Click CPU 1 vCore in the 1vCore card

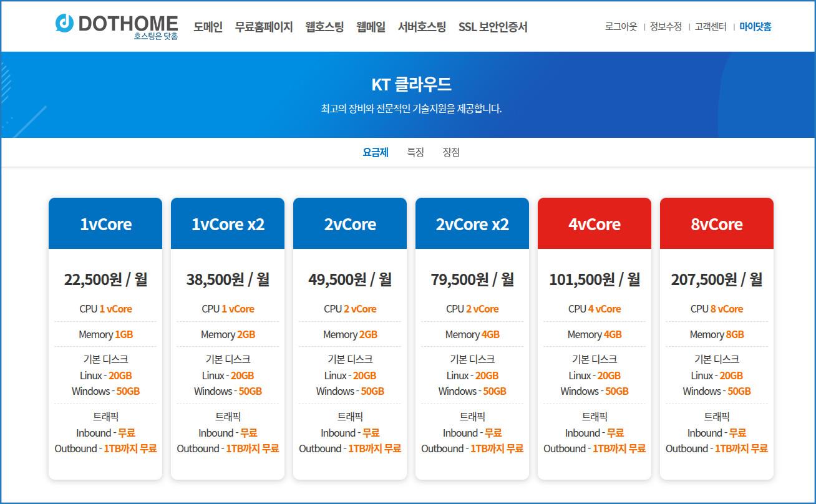click(105, 309)
